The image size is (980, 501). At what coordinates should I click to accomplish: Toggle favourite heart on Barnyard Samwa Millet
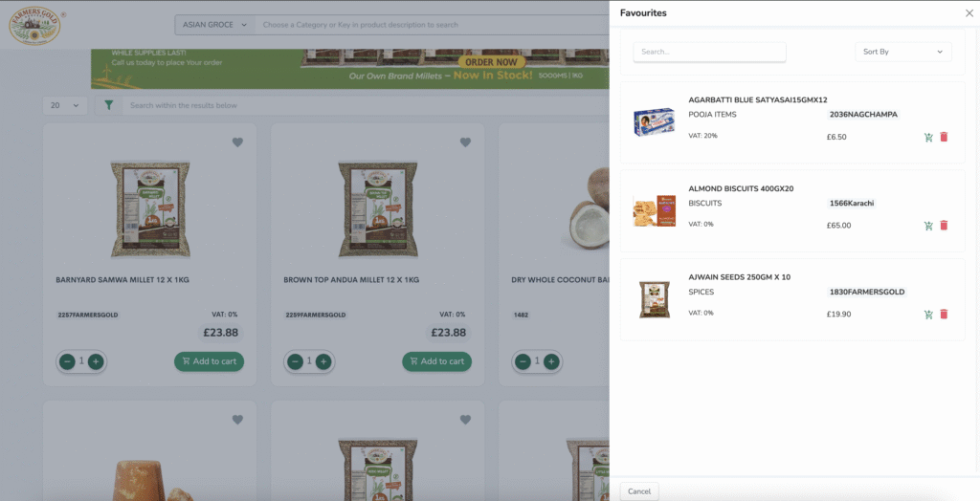point(237,142)
